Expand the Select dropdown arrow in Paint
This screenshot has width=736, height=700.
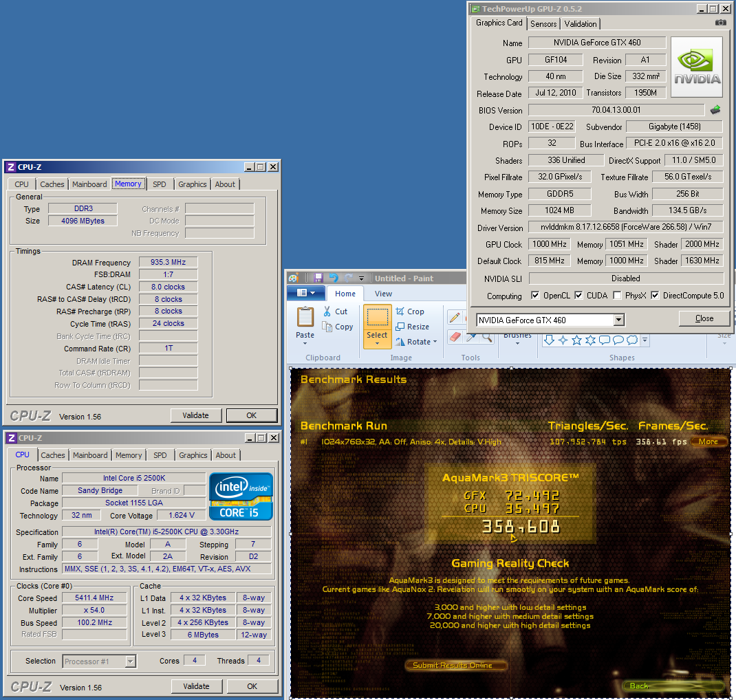[378, 343]
